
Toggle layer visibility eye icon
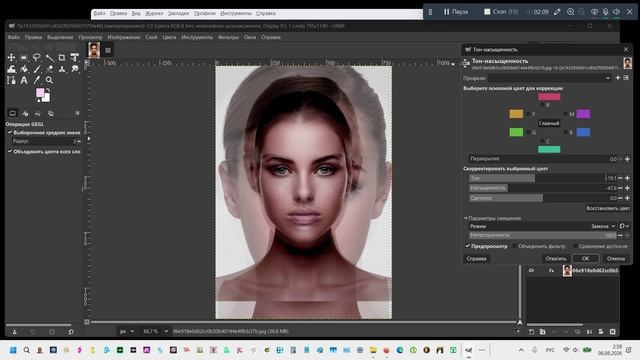click(x=531, y=270)
